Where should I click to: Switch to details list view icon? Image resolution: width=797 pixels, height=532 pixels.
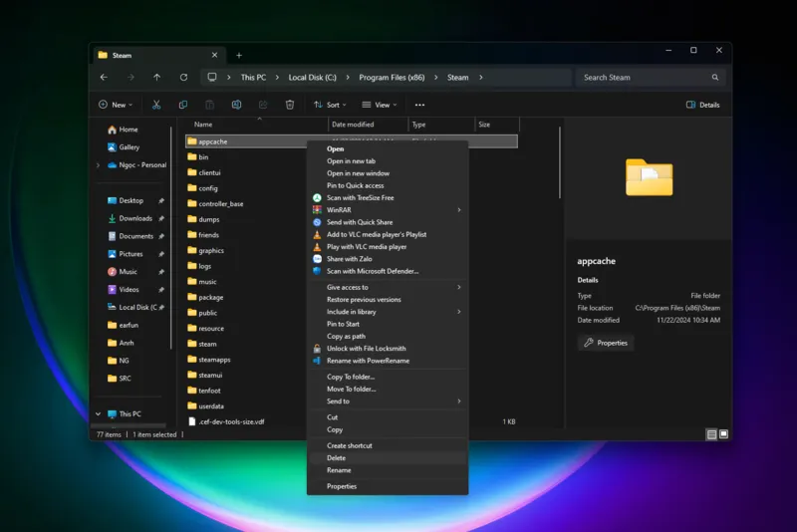(711, 434)
